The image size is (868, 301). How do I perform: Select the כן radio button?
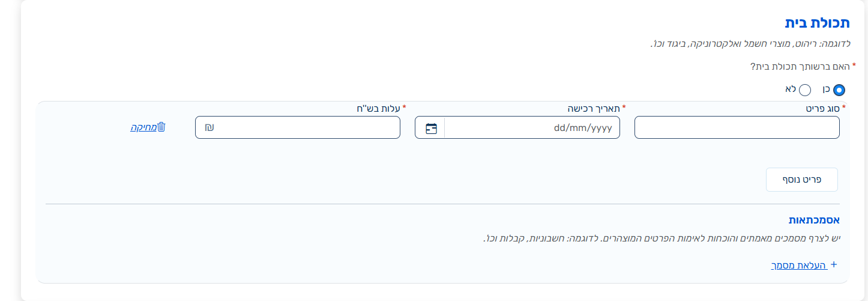coord(839,90)
